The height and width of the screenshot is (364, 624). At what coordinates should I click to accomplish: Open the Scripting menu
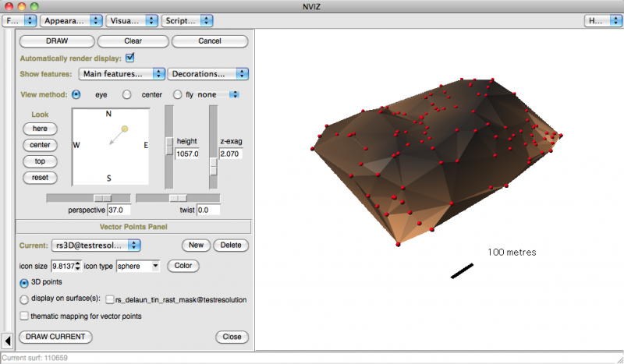tap(187, 20)
